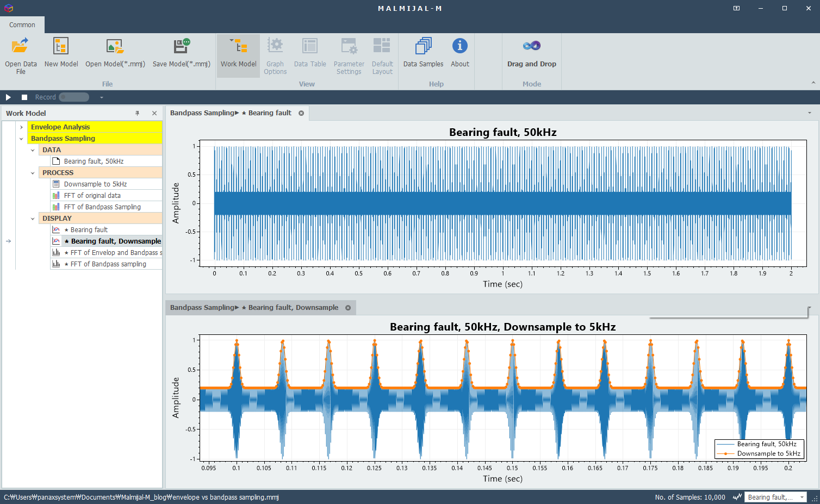Click Envelope Analysis model label
This screenshot has height=504, width=820.
[60, 127]
